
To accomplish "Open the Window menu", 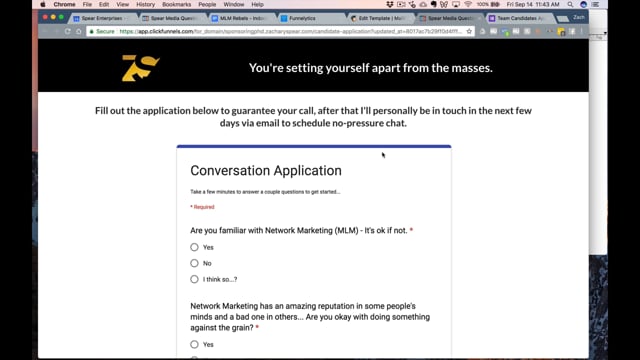I will 234,4.
